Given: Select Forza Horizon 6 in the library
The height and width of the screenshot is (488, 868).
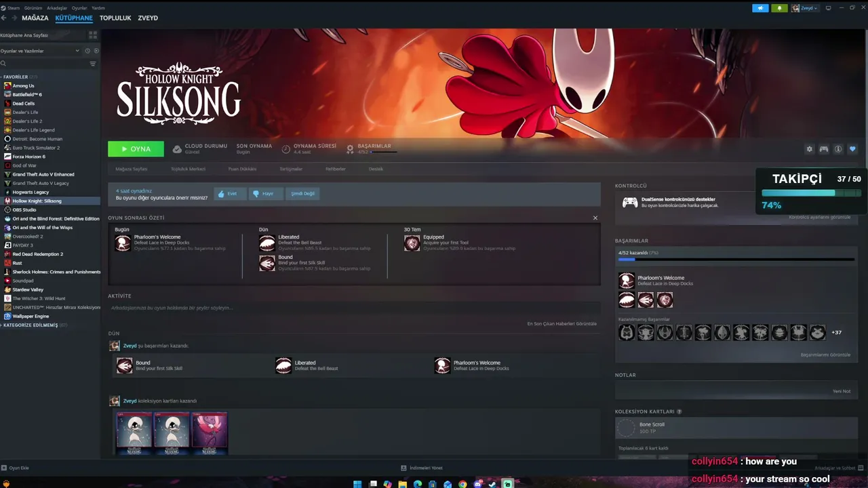Looking at the screenshot, I should click(x=28, y=157).
